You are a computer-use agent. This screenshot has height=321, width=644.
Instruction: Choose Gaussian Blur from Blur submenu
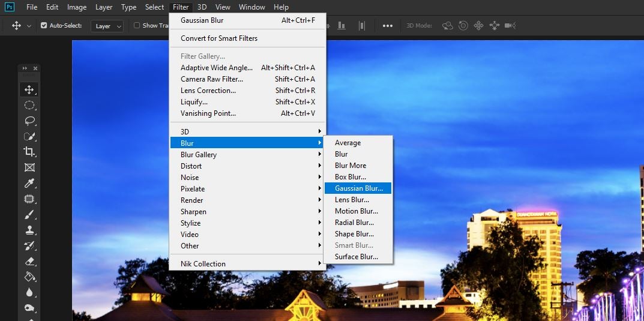coord(358,188)
